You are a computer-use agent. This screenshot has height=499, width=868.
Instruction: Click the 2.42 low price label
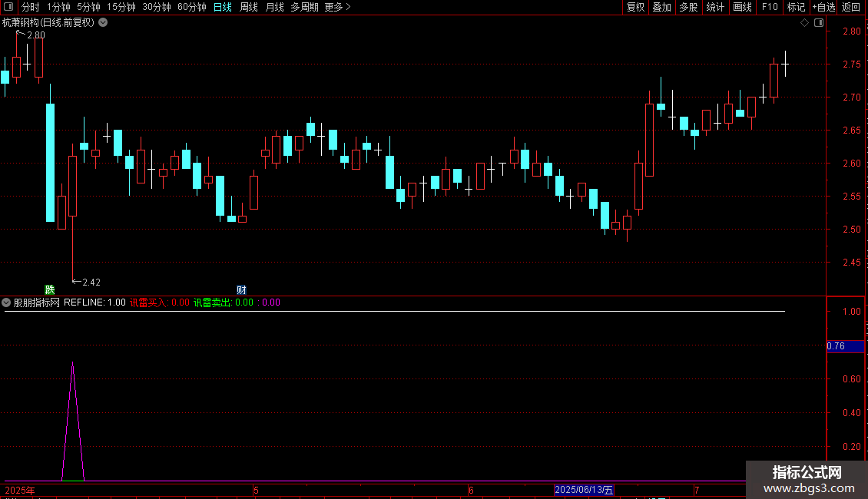click(91, 283)
